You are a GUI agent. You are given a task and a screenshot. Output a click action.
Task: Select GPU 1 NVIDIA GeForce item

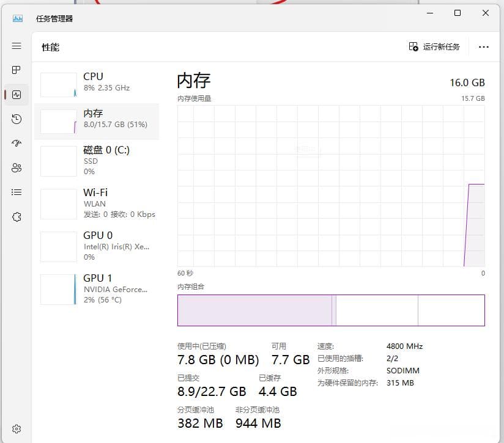click(x=97, y=289)
